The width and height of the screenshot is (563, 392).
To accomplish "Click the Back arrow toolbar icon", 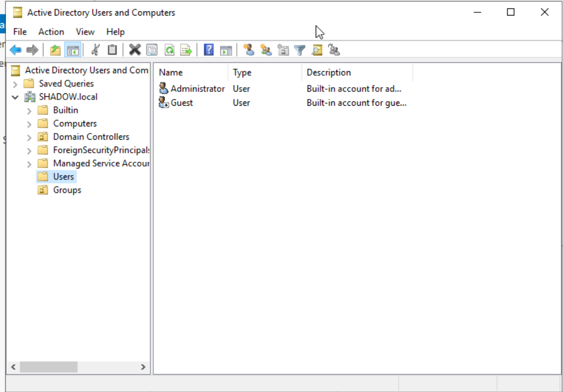I will click(16, 50).
